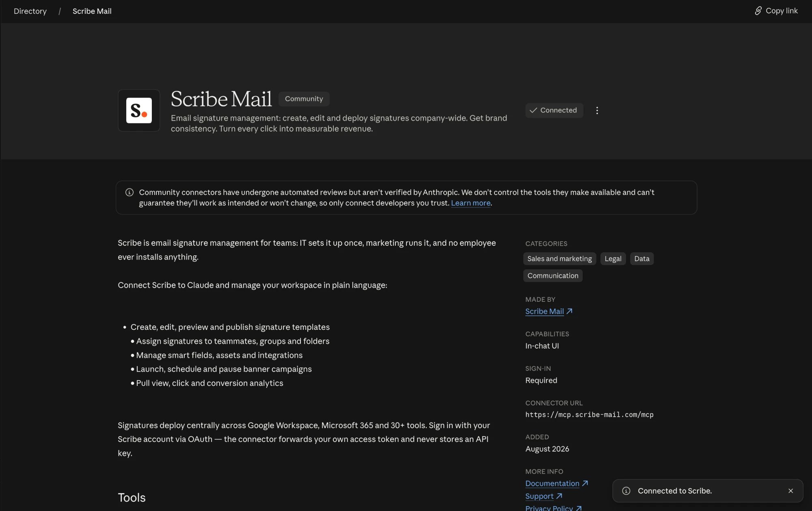Screen dimensions: 812x511
Task: Open the three-dot more options menu
Action: click(597, 110)
